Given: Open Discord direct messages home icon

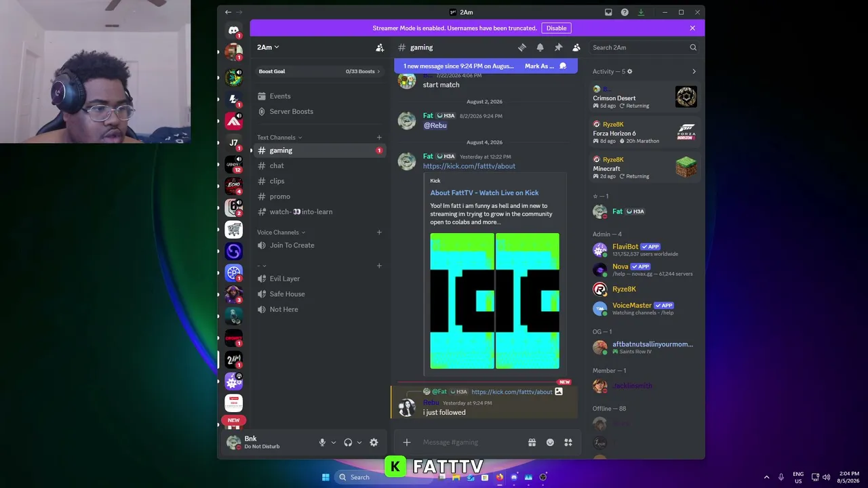Looking at the screenshot, I should point(234,30).
